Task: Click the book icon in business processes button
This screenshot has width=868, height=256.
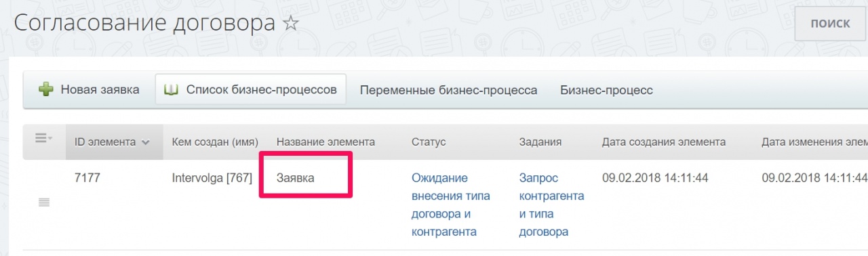Action: tap(172, 89)
